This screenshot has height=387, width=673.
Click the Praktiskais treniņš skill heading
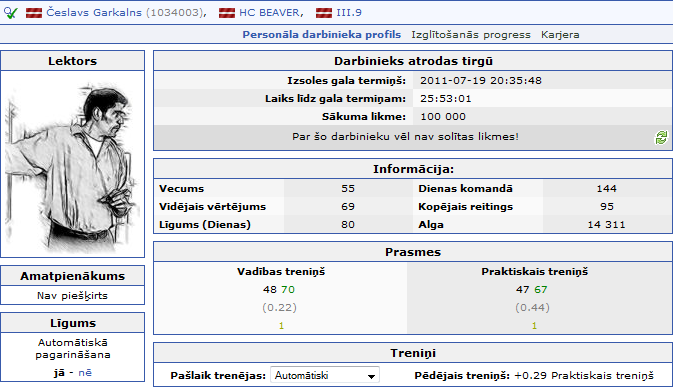[x=534, y=272]
